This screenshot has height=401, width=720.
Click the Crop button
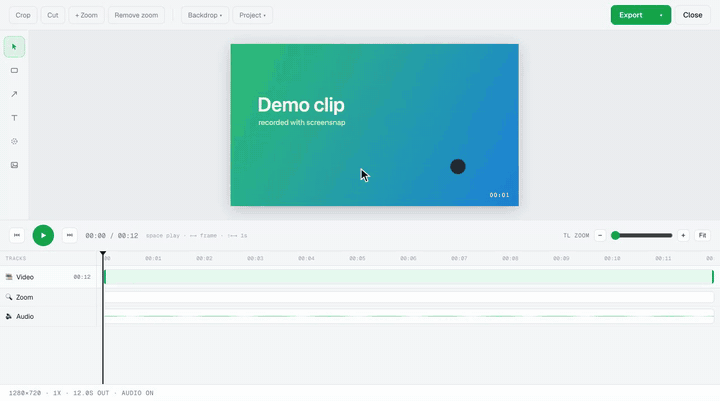[23, 15]
